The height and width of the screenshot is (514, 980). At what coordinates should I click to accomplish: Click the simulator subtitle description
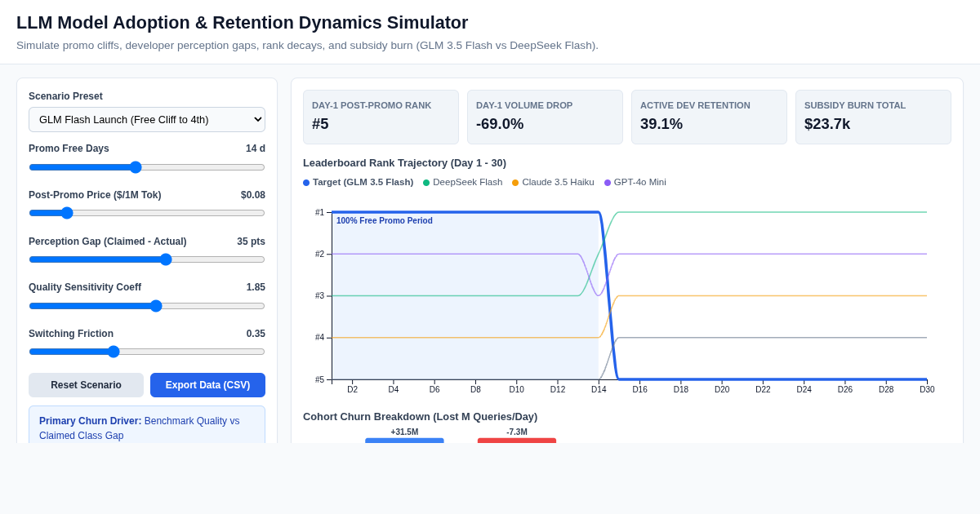[307, 46]
